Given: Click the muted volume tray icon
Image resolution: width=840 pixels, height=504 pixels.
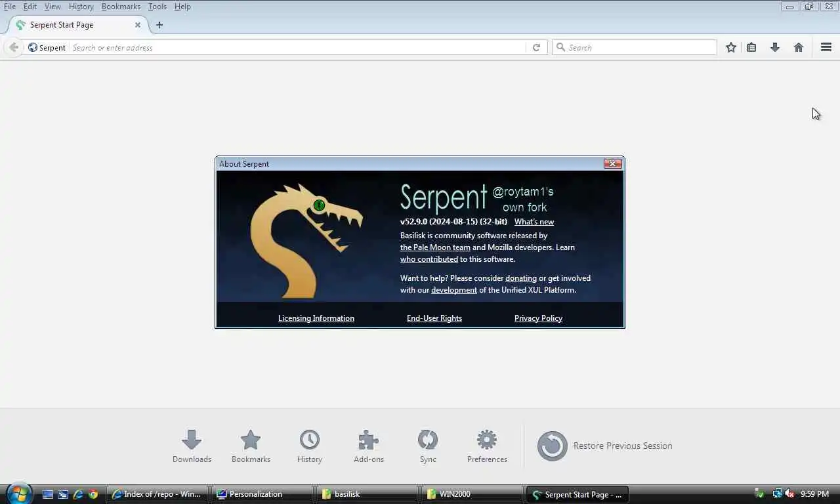Looking at the screenshot, I should pyautogui.click(x=789, y=494).
